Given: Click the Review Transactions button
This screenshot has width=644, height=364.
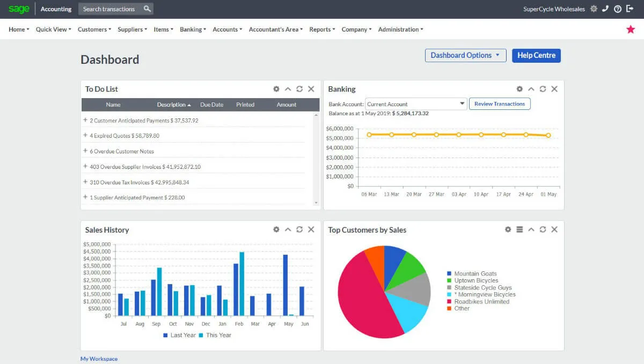Looking at the screenshot, I should 500,104.
